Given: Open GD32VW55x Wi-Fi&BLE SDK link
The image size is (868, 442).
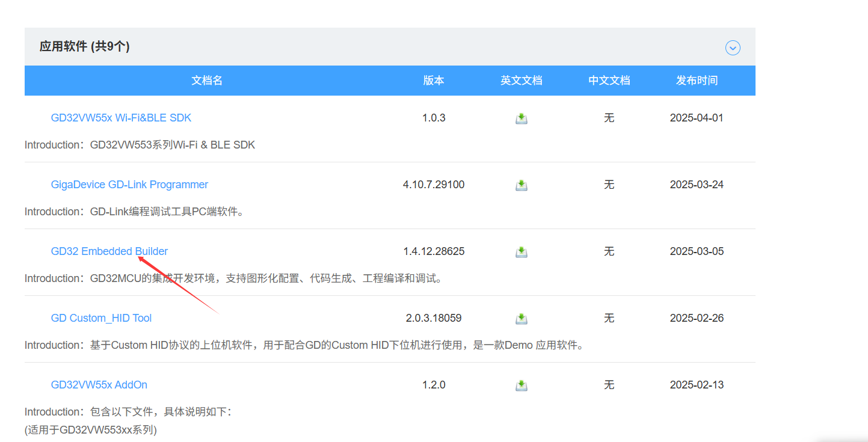Looking at the screenshot, I should pos(121,118).
